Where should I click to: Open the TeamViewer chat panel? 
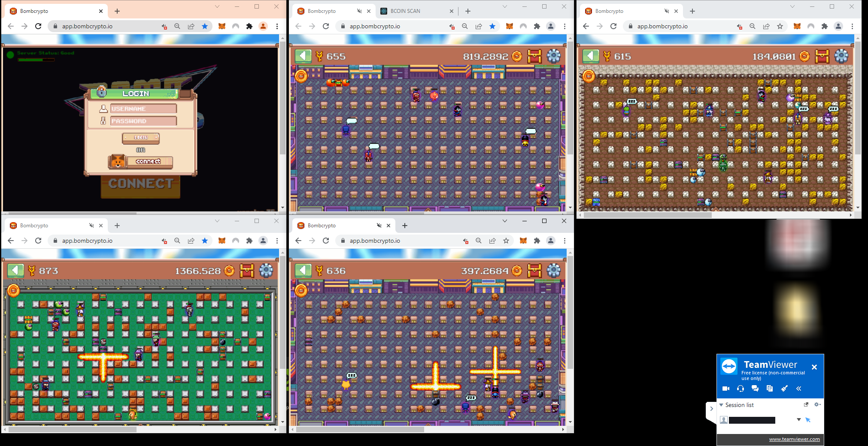click(755, 389)
